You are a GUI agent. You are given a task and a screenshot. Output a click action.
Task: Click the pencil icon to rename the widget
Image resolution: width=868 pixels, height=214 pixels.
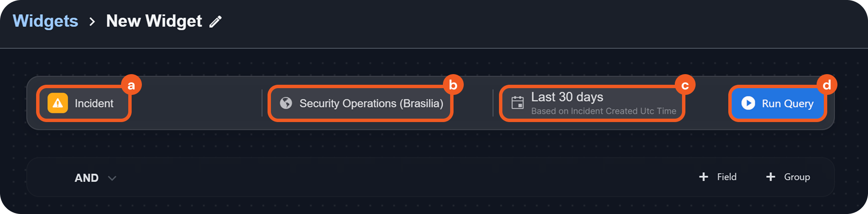(216, 21)
